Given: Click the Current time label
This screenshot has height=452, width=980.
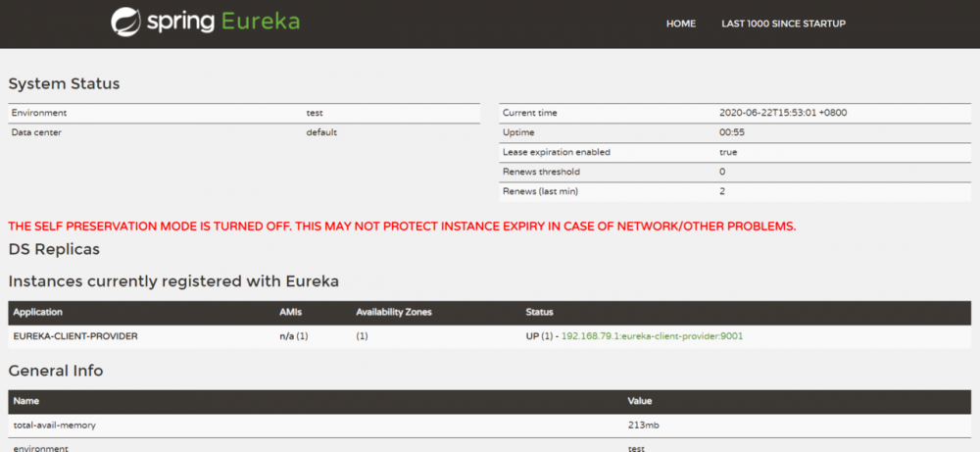Looking at the screenshot, I should (x=529, y=113).
